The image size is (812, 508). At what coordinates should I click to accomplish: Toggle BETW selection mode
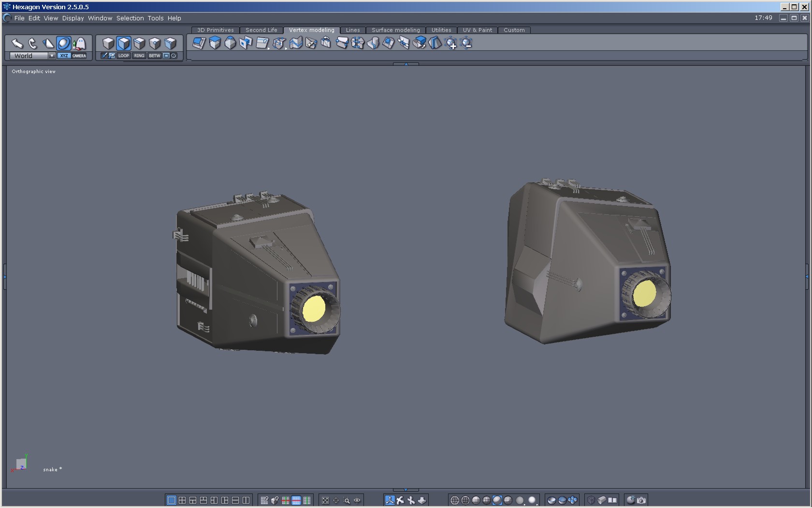[x=155, y=56]
